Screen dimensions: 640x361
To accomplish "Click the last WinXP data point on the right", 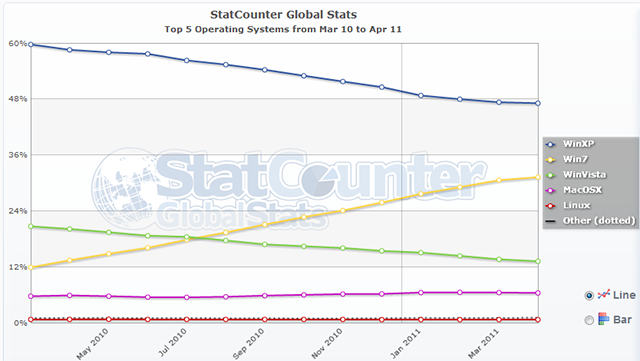I will pyautogui.click(x=538, y=103).
